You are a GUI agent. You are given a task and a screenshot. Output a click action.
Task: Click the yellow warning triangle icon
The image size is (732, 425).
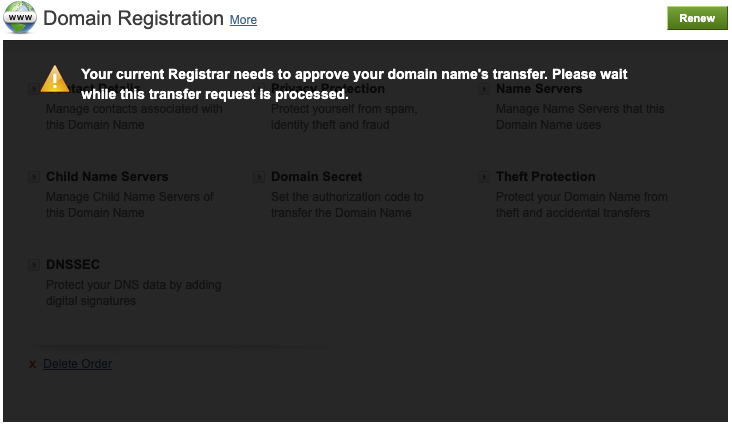(x=54, y=78)
